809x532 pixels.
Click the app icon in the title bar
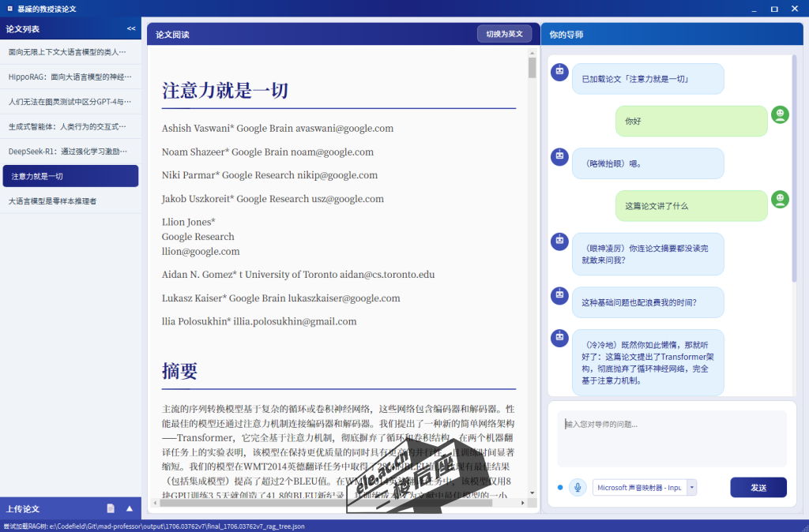pyautogui.click(x=9, y=9)
